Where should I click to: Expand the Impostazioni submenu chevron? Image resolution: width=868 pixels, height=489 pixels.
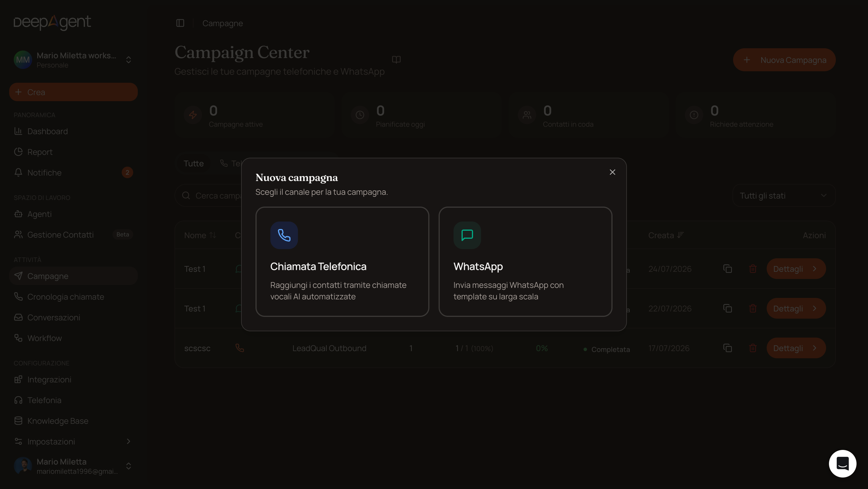128,441
